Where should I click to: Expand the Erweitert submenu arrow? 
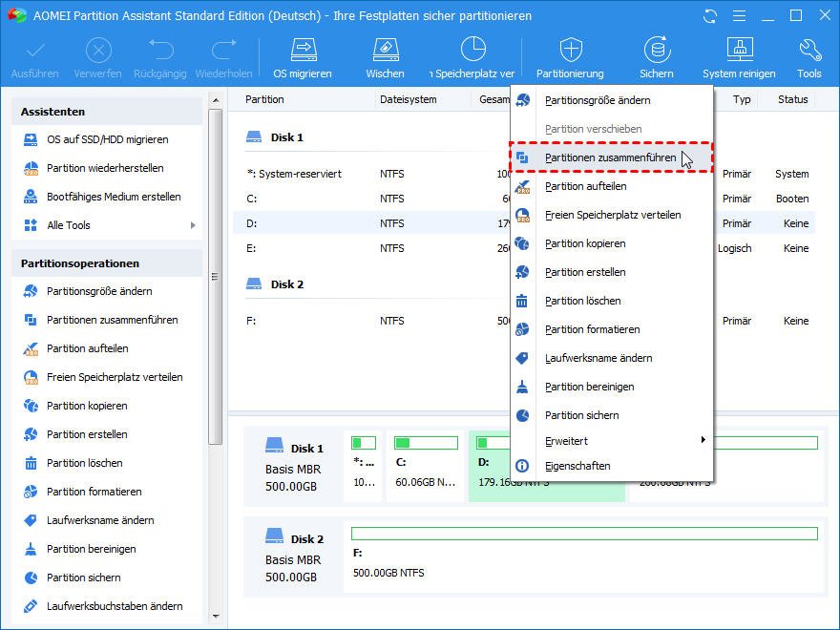click(703, 440)
